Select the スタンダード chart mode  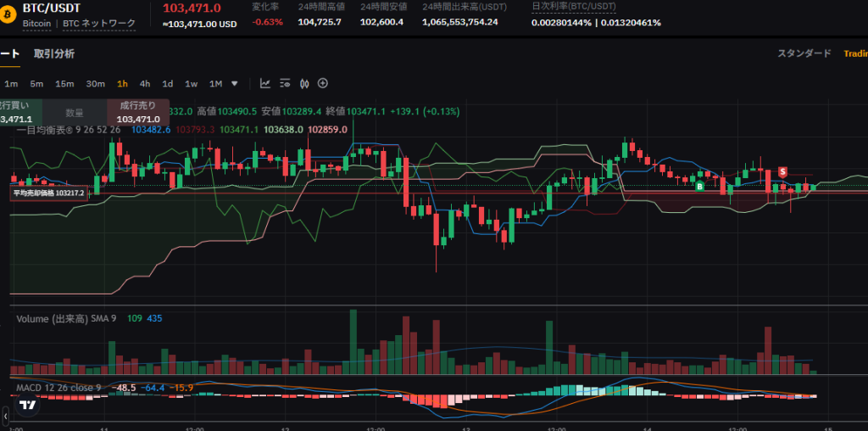click(x=804, y=53)
